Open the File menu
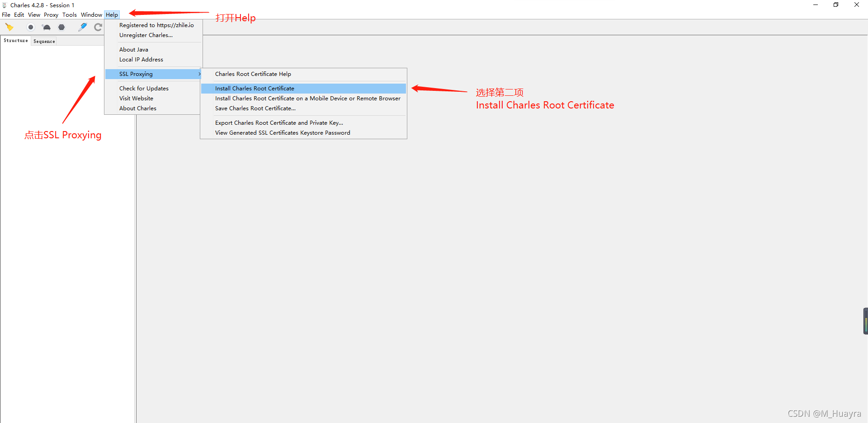This screenshot has height=423, width=868. 6,15
